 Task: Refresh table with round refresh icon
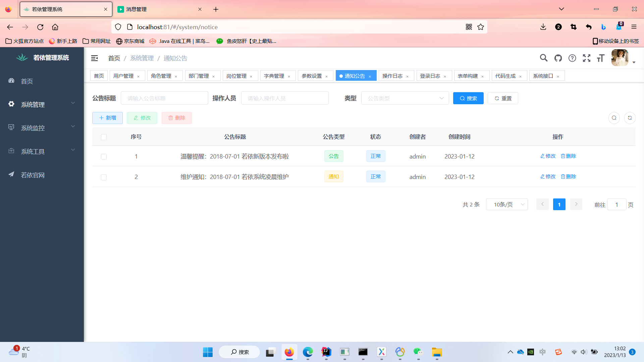630,118
